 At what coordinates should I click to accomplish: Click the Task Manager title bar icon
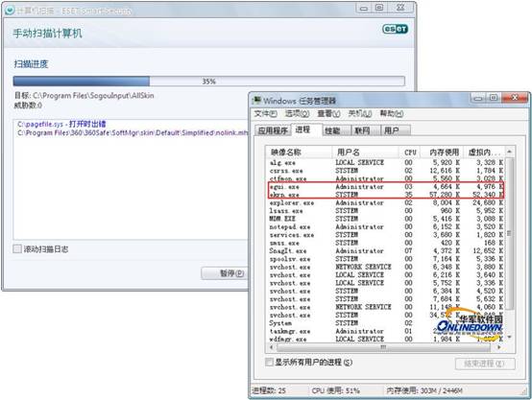point(257,100)
